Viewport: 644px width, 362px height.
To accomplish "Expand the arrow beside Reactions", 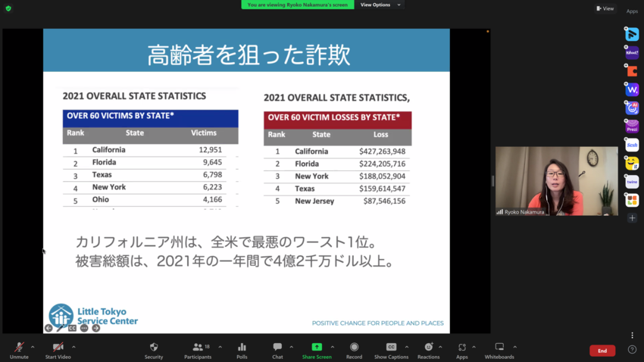I will [440, 347].
